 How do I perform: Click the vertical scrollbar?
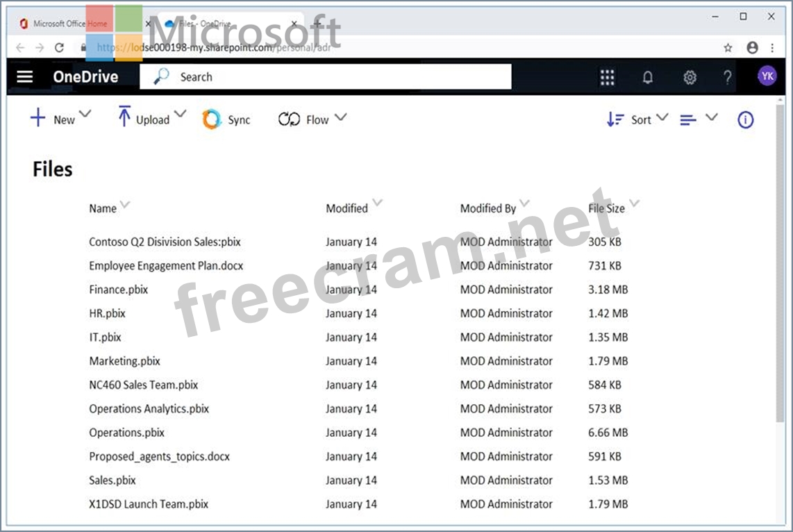[x=781, y=263]
